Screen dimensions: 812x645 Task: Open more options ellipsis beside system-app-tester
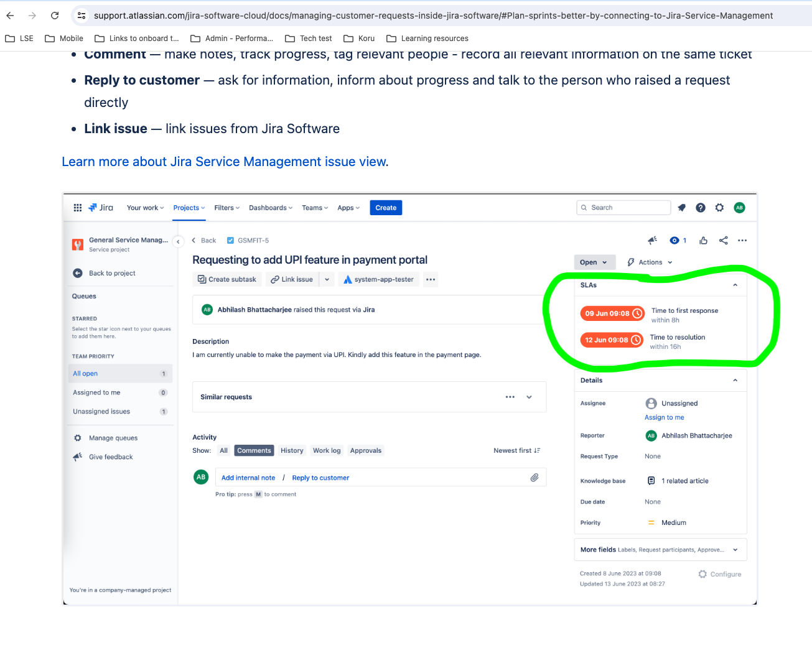click(431, 279)
